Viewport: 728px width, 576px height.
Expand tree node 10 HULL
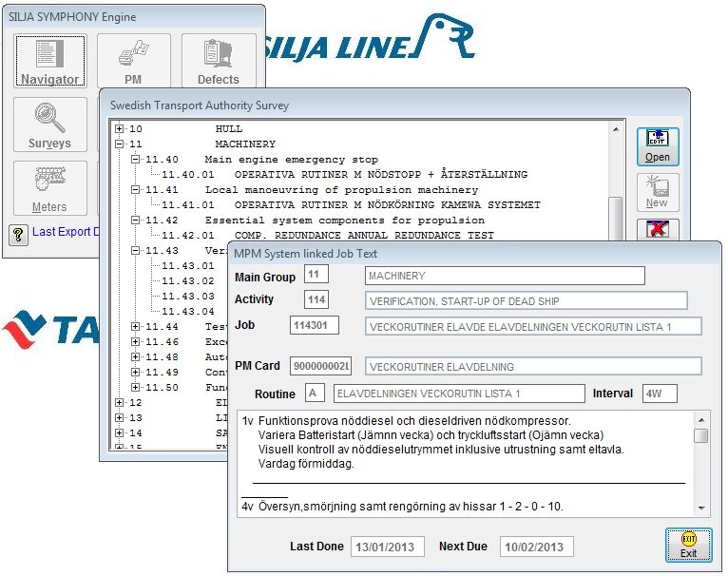click(x=120, y=128)
